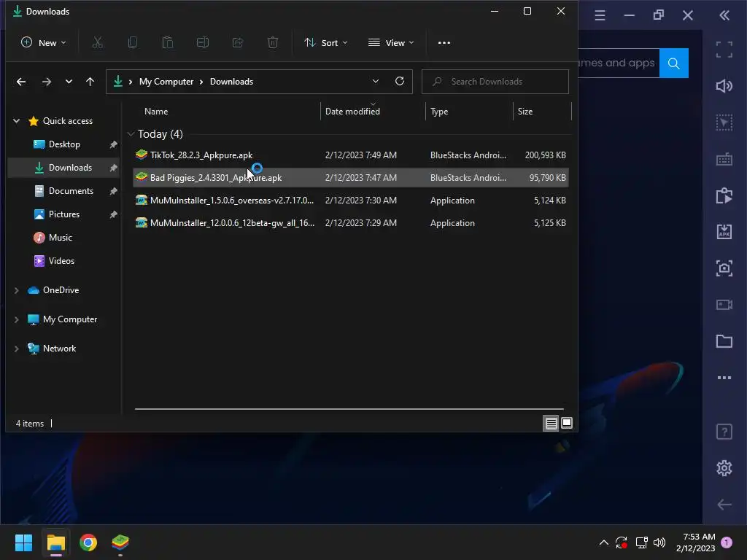The width and height of the screenshot is (747, 560).
Task: Select MuMuInstaller_12.0.0.6_12beta file
Action: click(x=351, y=223)
